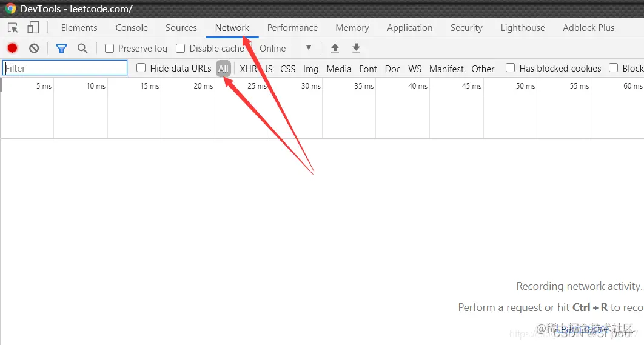644x345 pixels.
Task: Switch to the Application tab
Action: coord(409,27)
